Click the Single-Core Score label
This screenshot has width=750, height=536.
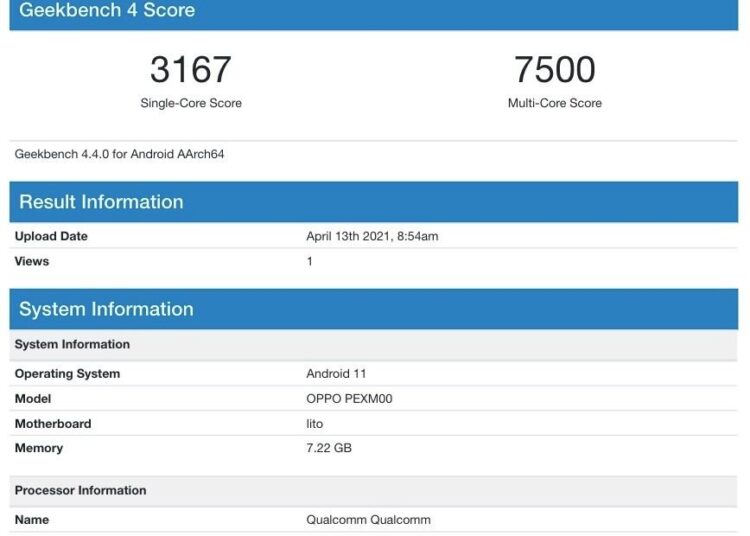[x=191, y=103]
